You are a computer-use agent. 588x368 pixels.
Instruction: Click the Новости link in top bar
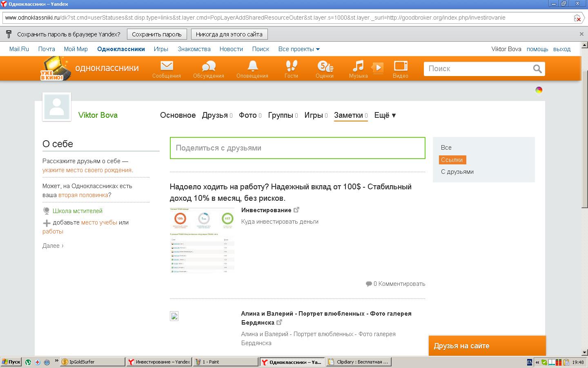pyautogui.click(x=231, y=49)
